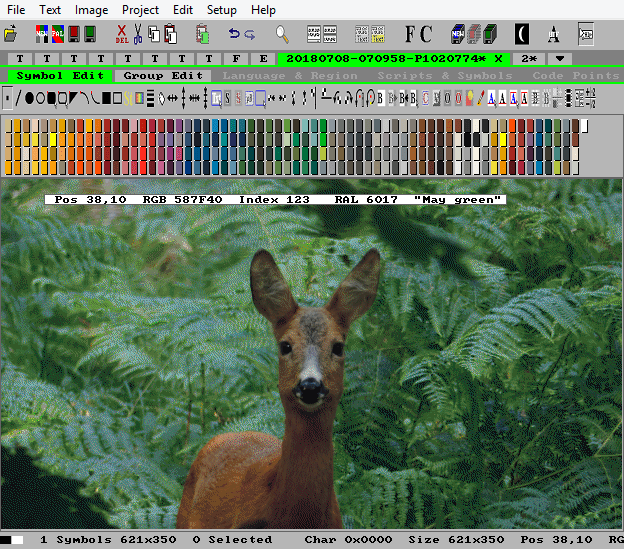
Task: Click the yellow text grid icon
Action: point(378,34)
